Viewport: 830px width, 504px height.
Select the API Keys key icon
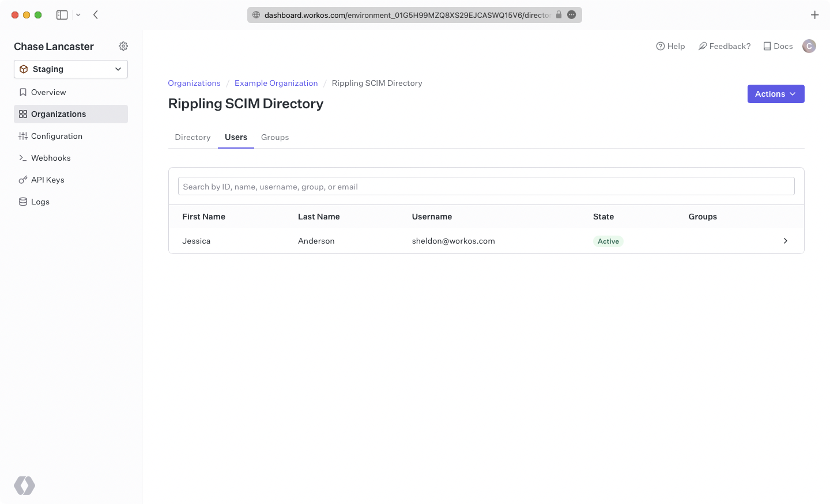(23, 180)
